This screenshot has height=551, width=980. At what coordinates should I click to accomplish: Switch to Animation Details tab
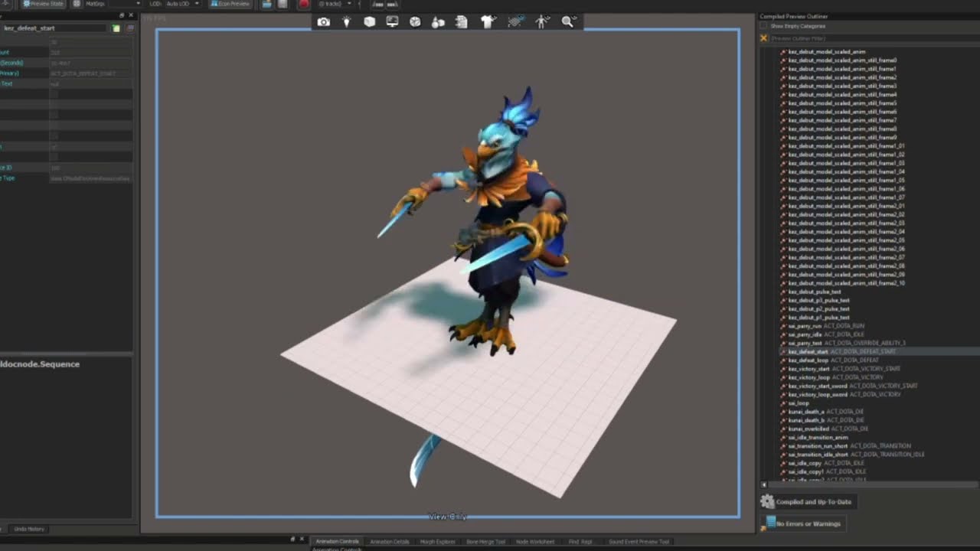pos(390,542)
